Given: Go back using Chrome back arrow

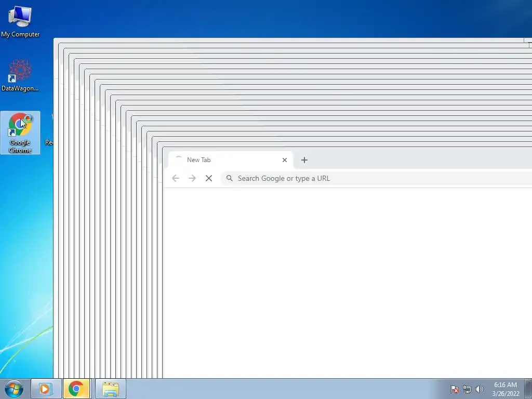Looking at the screenshot, I should point(176,178).
